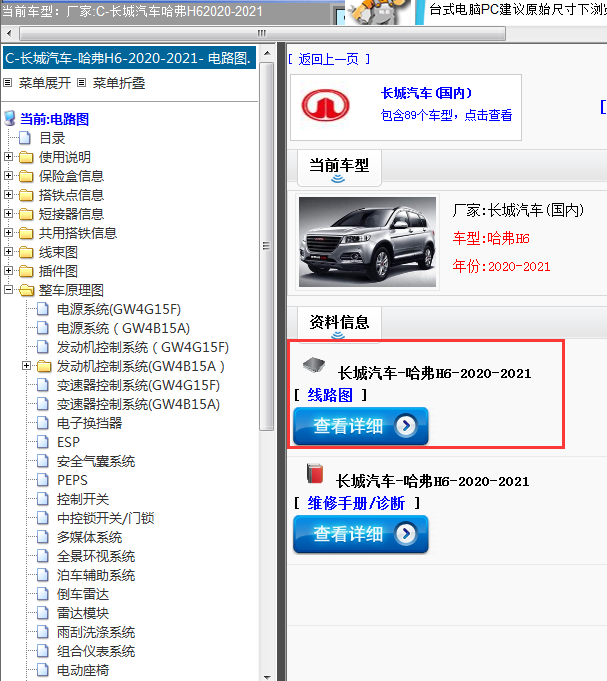Click the open folder icon of 整车原理图
This screenshot has height=681, width=607.
click(26, 290)
